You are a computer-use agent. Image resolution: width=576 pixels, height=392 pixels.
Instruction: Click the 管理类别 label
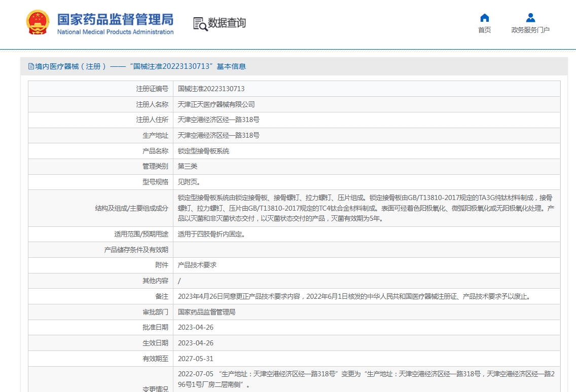155,166
